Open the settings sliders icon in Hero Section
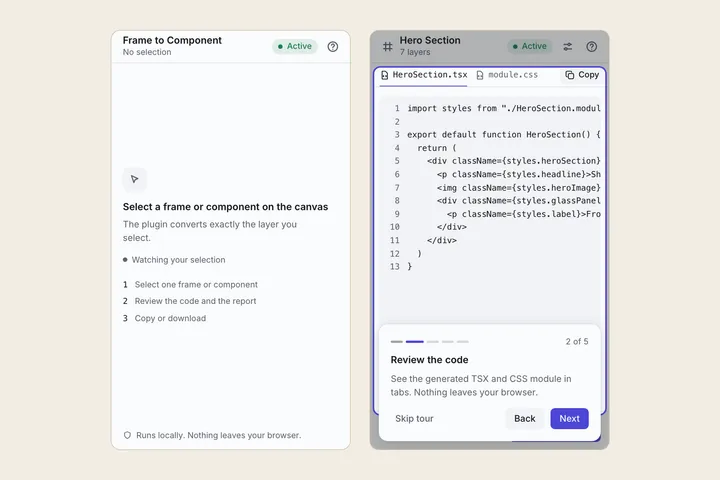The image size is (720, 480). [568, 46]
